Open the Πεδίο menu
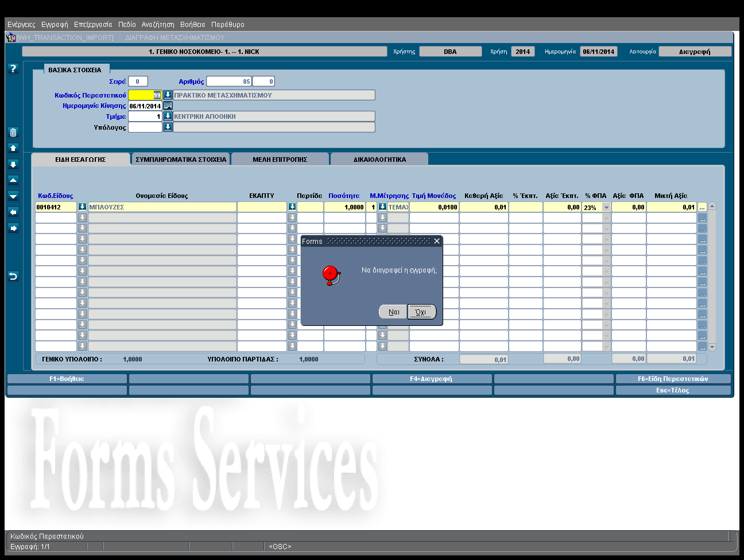The width and height of the screenshot is (744, 560). [x=127, y=25]
